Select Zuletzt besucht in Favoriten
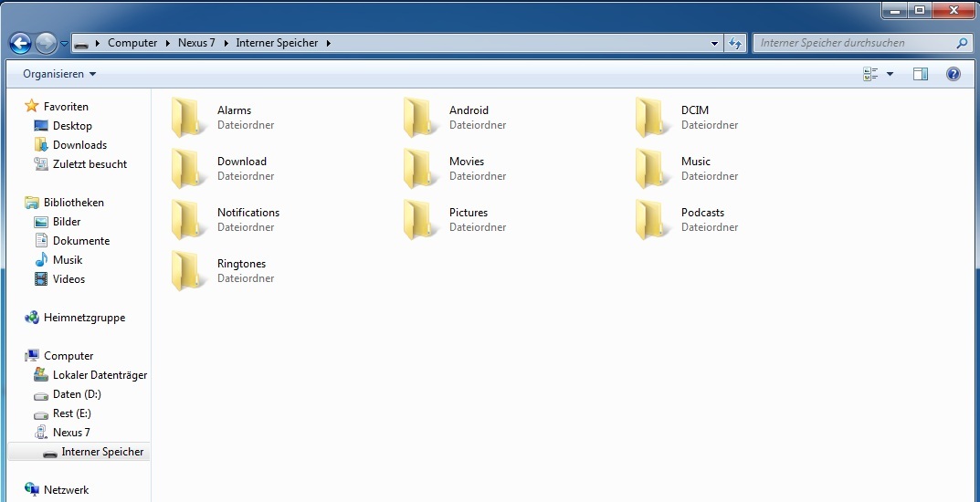This screenshot has width=980, height=502. pos(90,164)
